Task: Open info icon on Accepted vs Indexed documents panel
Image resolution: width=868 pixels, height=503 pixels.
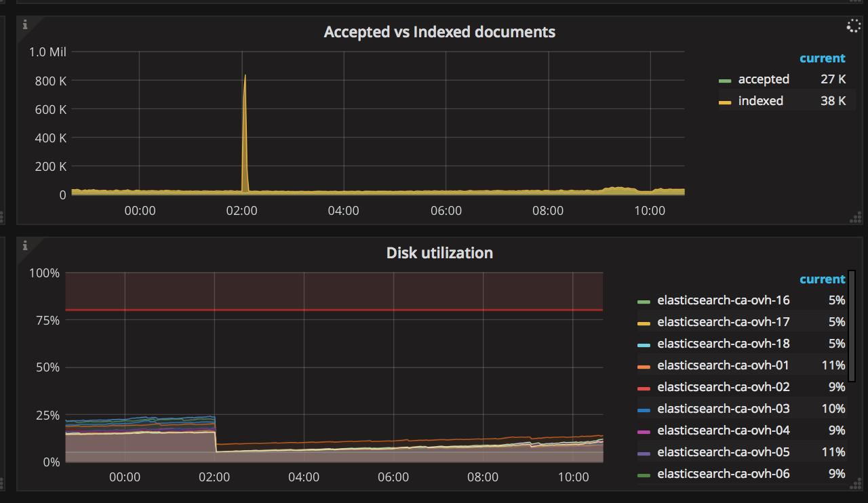Action: (x=25, y=24)
